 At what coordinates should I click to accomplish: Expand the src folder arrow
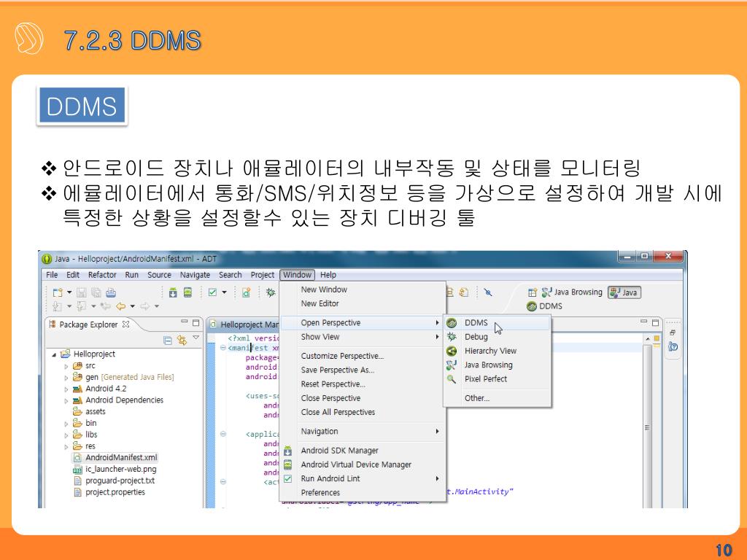66,366
